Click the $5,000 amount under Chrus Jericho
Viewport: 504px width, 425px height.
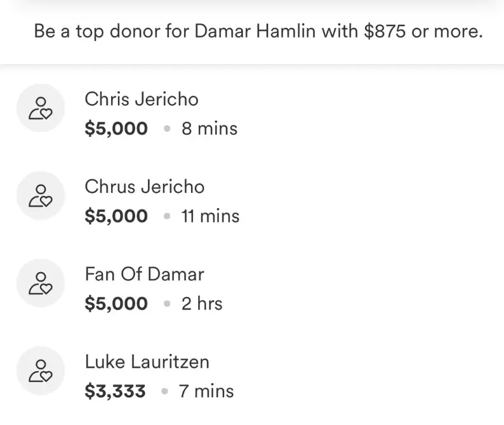click(x=116, y=216)
